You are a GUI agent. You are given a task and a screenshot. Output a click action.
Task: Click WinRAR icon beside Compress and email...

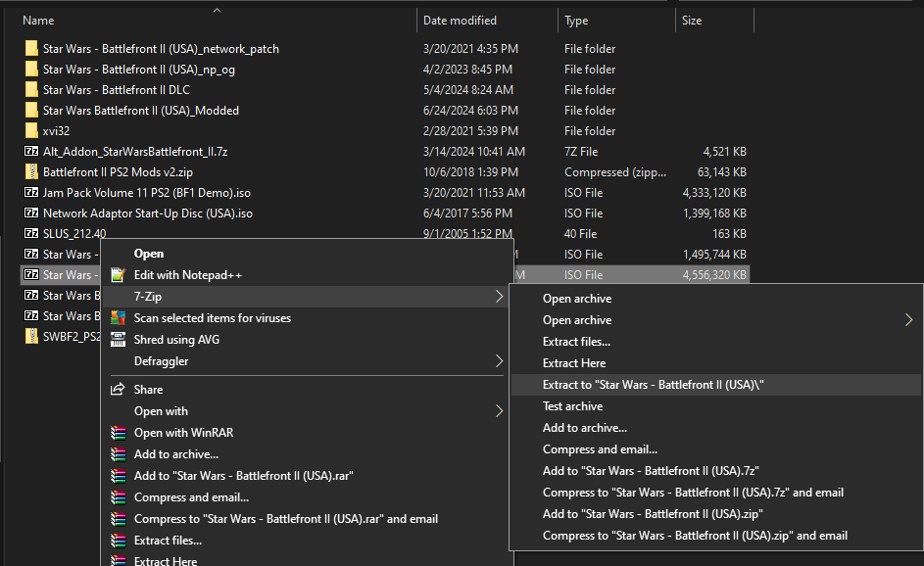tap(118, 497)
